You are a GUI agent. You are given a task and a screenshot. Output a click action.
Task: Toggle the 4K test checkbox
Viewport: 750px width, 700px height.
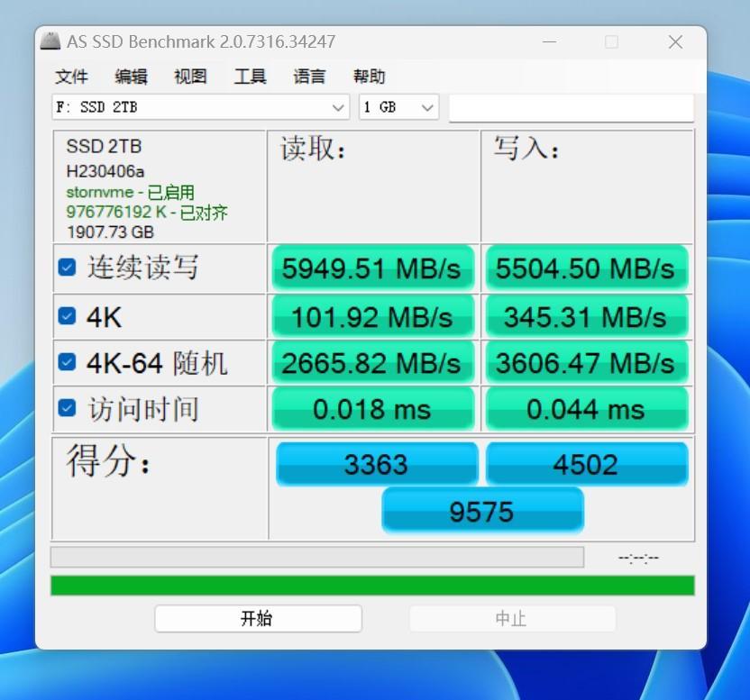(67, 316)
